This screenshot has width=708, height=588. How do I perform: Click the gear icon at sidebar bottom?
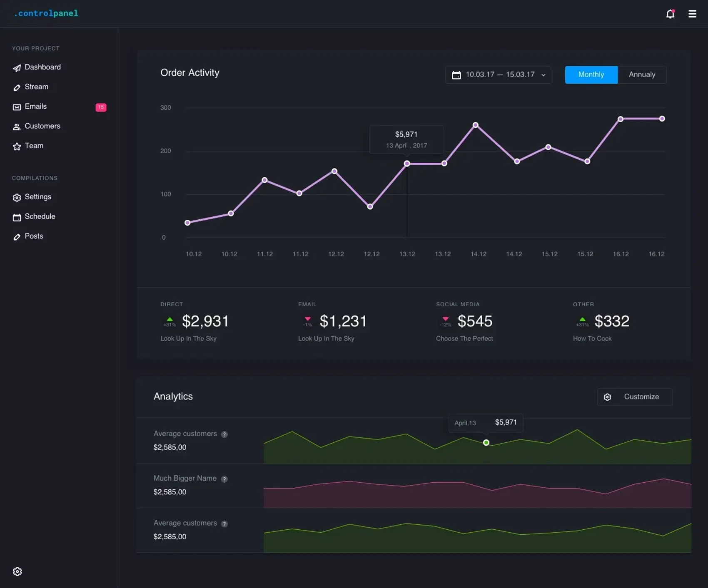tap(17, 571)
